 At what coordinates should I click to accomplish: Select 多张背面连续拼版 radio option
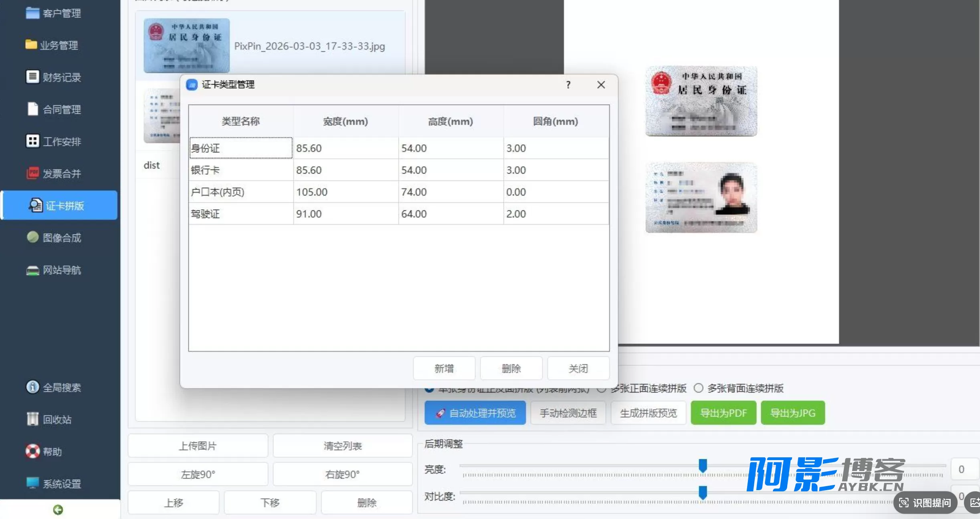pos(699,388)
